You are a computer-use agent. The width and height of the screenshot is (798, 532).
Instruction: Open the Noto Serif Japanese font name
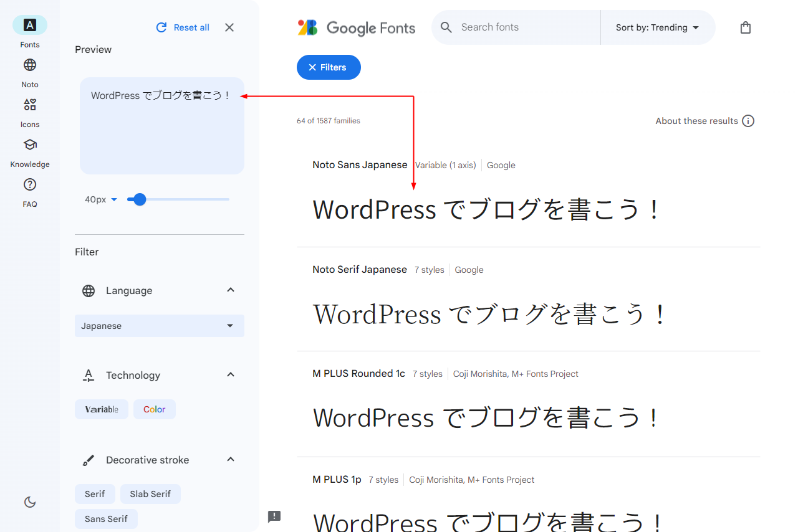360,270
